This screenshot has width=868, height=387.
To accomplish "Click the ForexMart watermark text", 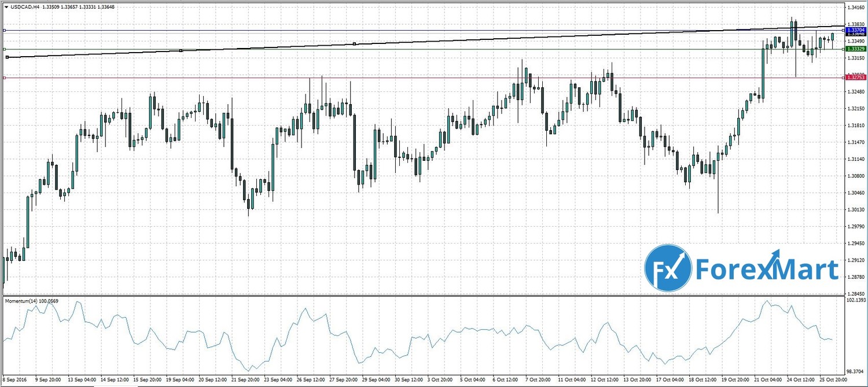I will (x=766, y=270).
